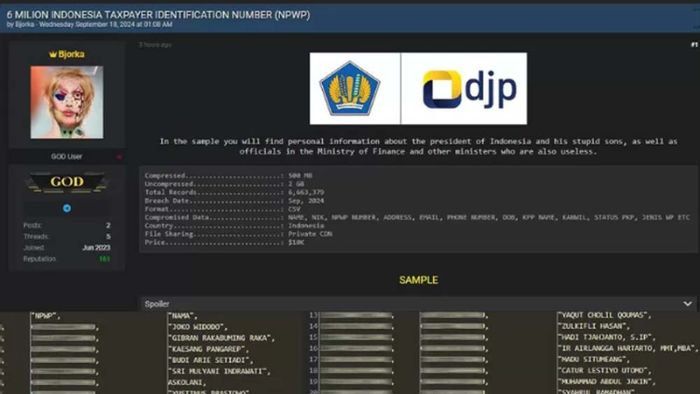The image size is (700, 394).
Task: Expand the Spoiler section chevron
Action: pos(688,303)
